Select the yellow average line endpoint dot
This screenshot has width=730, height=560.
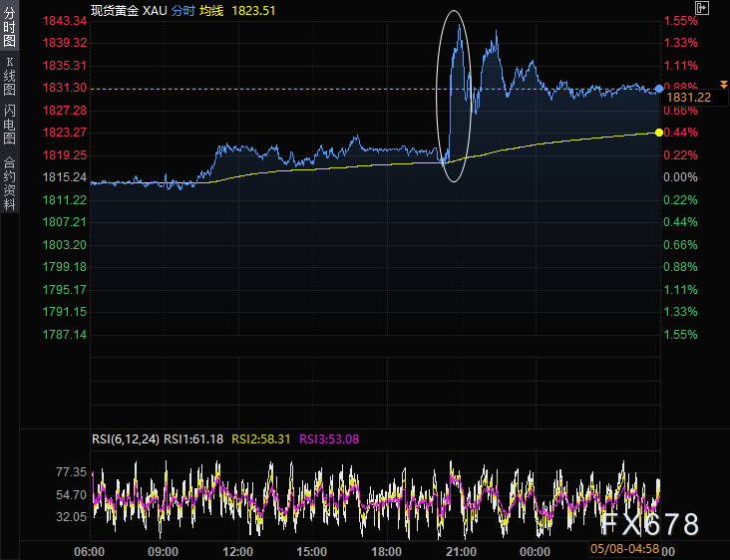659,133
